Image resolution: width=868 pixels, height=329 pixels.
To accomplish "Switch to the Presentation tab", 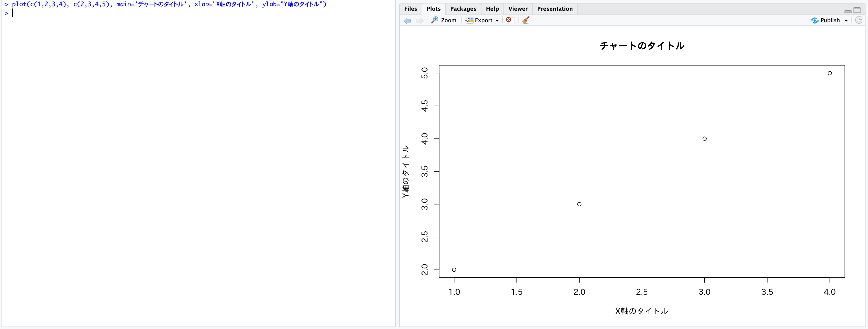I will point(555,9).
